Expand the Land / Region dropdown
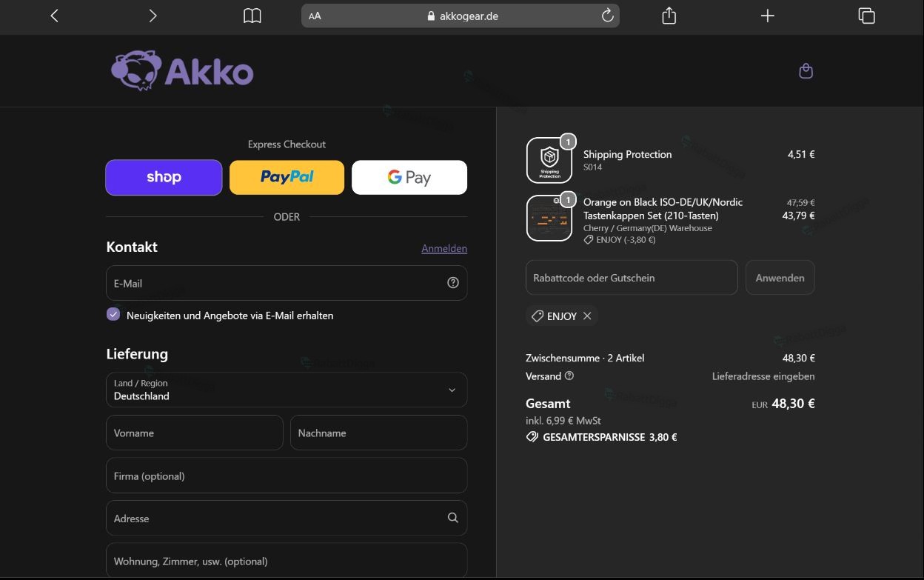Viewport: 924px width, 580px height. (287, 390)
